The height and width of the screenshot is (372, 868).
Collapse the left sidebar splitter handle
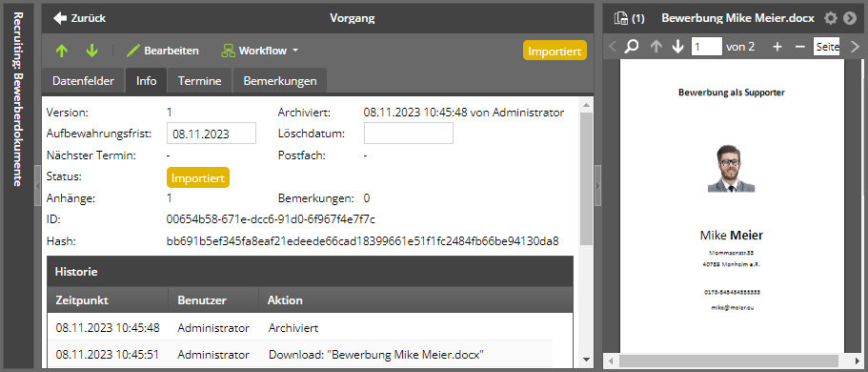pos(37,186)
